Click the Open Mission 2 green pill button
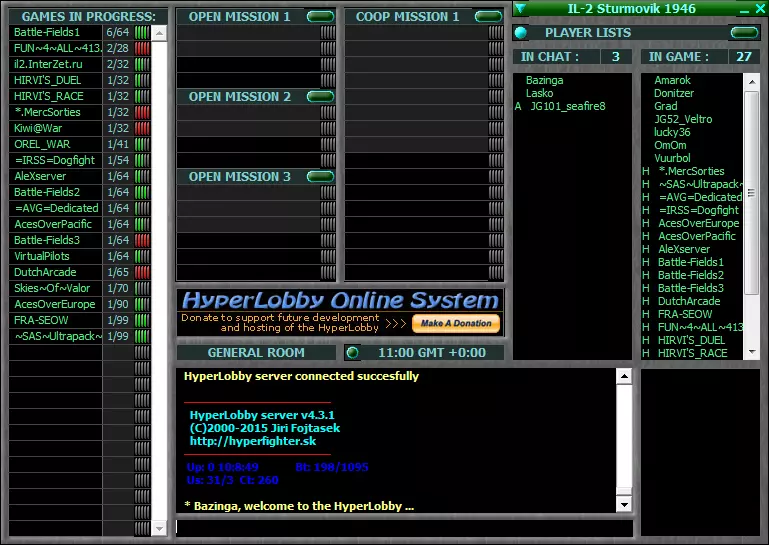Viewport: 769px width, 545px height. (x=320, y=97)
